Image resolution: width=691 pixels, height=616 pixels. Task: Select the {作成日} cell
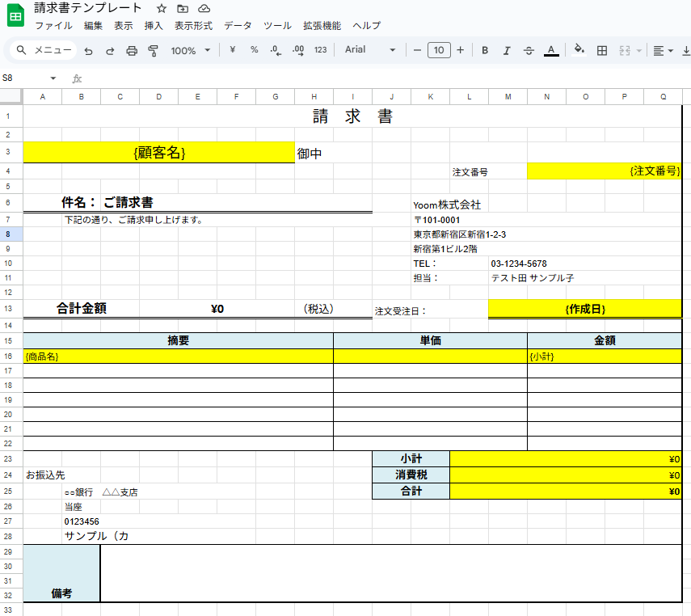pos(585,309)
